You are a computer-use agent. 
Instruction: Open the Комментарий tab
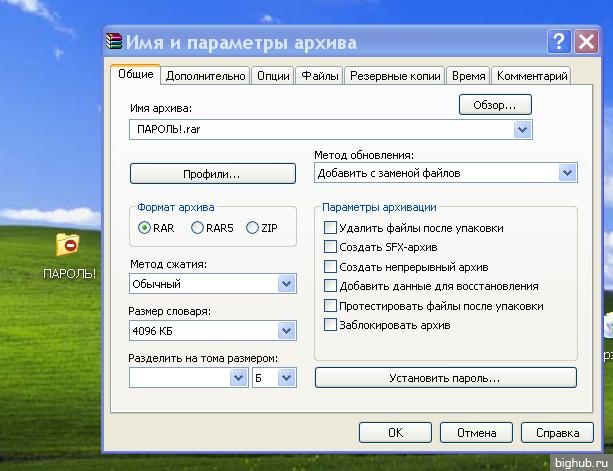pyautogui.click(x=532, y=76)
